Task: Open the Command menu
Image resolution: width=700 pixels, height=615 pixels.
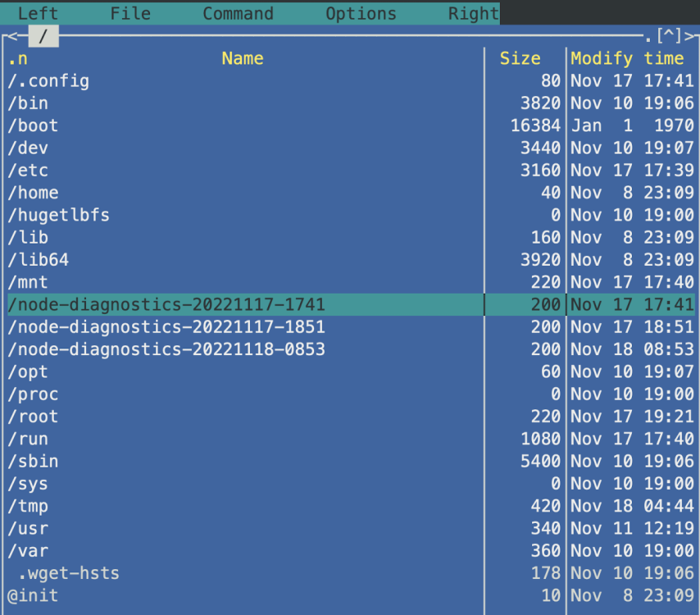Action: 238,14
